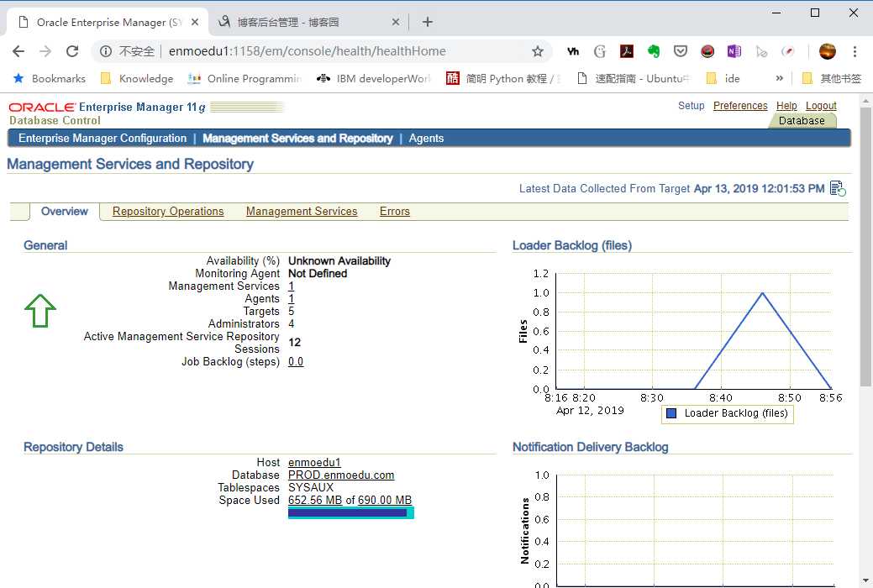This screenshot has height=588, width=873.
Task: Open the Agents navigation item
Action: click(426, 138)
